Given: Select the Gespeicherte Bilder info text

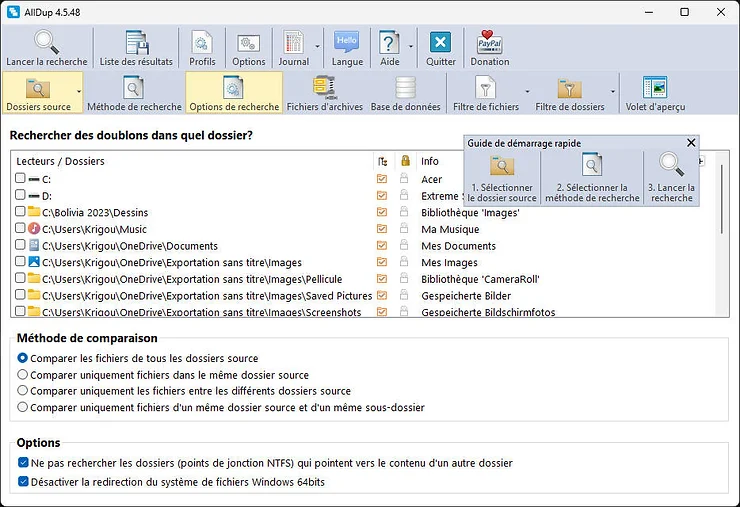Looking at the screenshot, I should 466,296.
